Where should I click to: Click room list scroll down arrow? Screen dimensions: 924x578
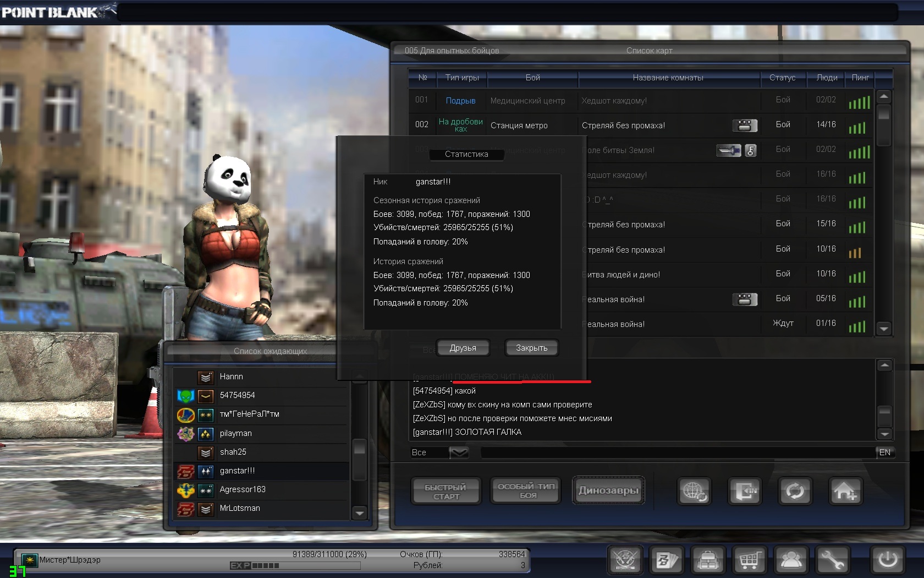(884, 329)
